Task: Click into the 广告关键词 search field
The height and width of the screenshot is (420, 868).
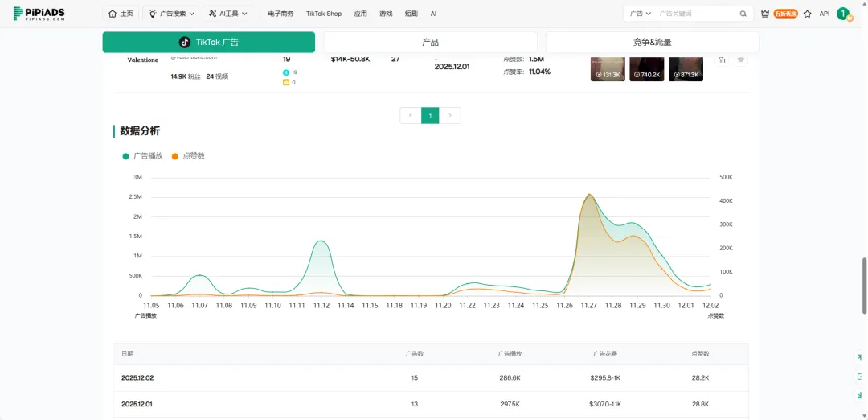Action: pyautogui.click(x=695, y=14)
